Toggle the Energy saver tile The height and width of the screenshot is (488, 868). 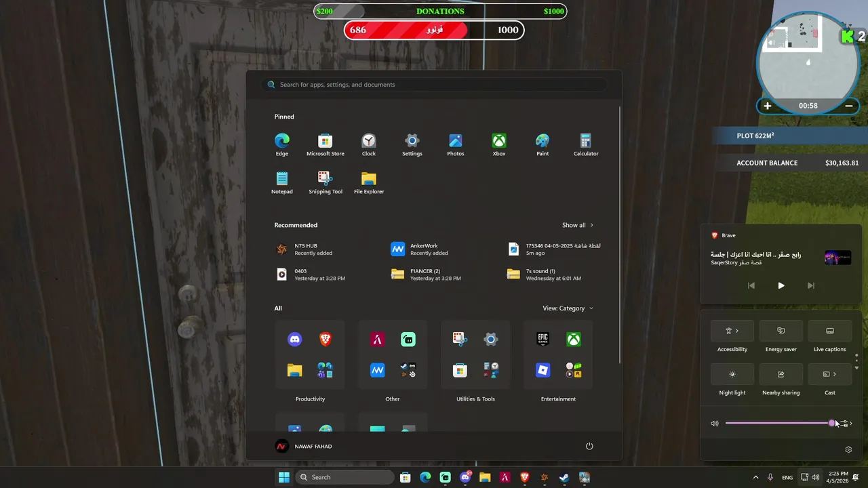click(781, 331)
